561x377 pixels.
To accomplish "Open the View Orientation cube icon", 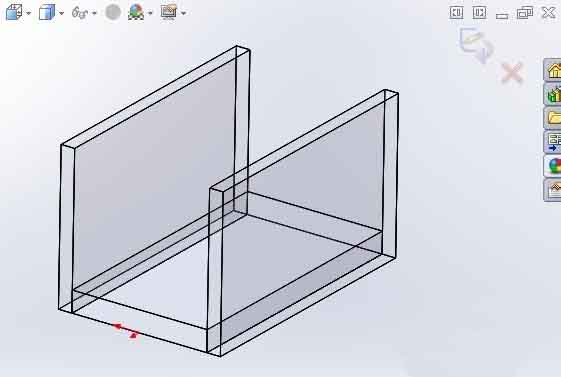I will click(14, 13).
